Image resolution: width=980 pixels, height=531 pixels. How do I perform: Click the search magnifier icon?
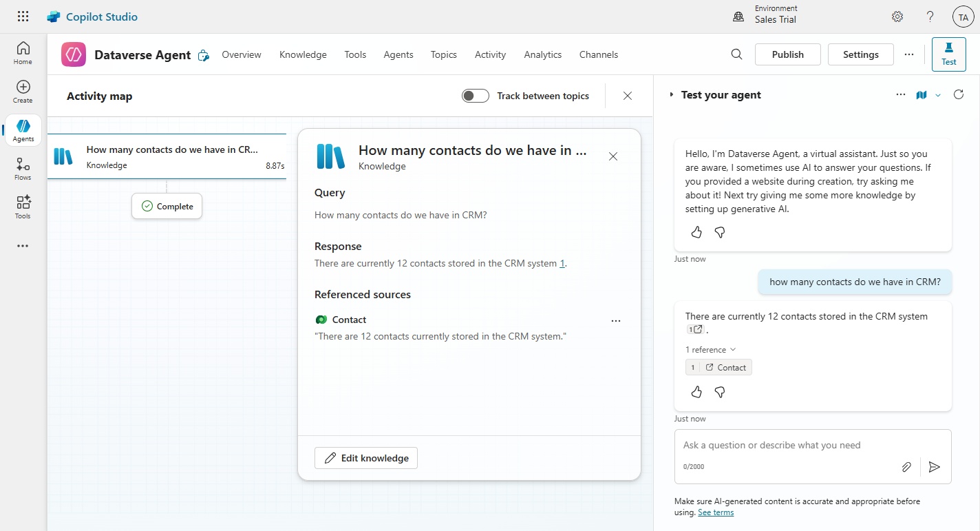(736, 54)
